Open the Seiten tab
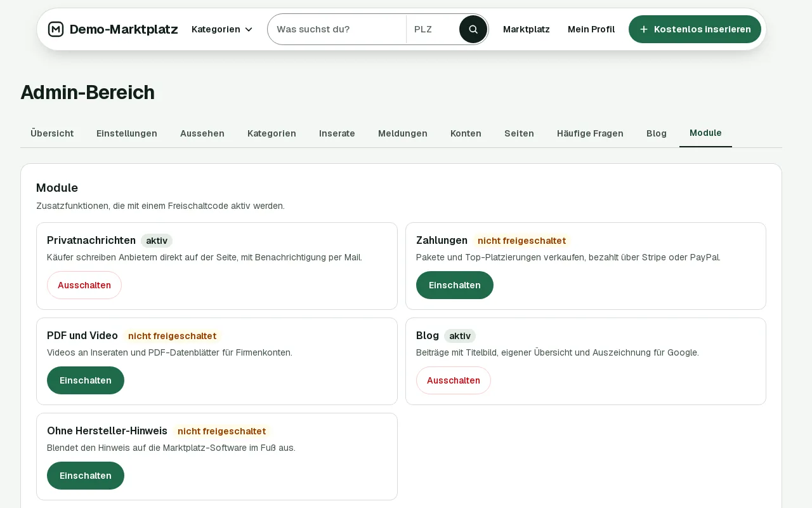812x508 pixels. [x=519, y=133]
